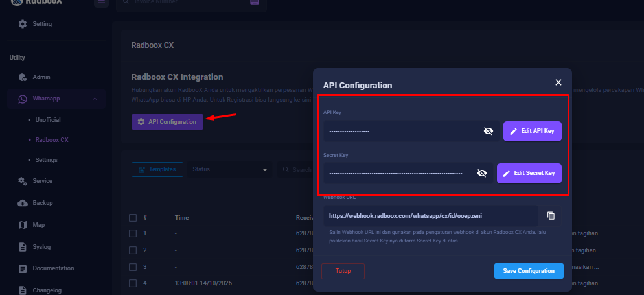
Task: Click the Webhook URL field
Action: click(x=430, y=216)
